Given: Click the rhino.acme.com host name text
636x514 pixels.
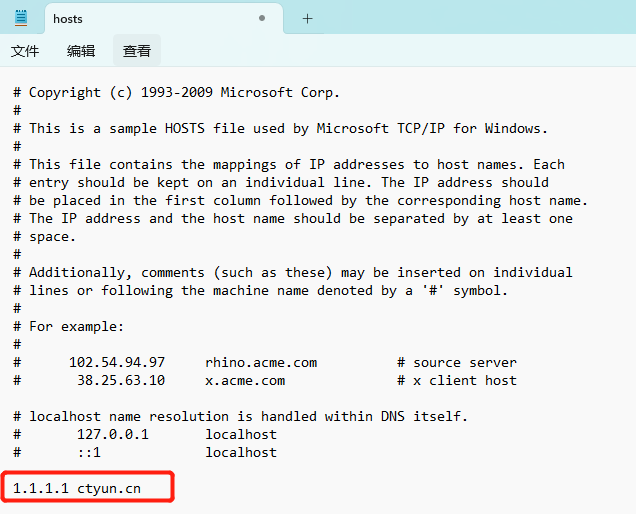Looking at the screenshot, I should click(261, 362).
